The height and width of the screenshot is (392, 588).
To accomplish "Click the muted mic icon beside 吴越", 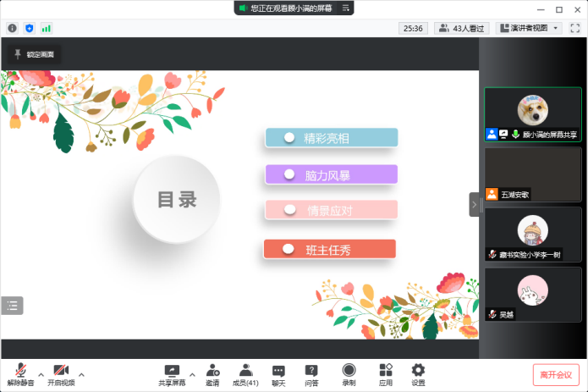I will point(492,314).
